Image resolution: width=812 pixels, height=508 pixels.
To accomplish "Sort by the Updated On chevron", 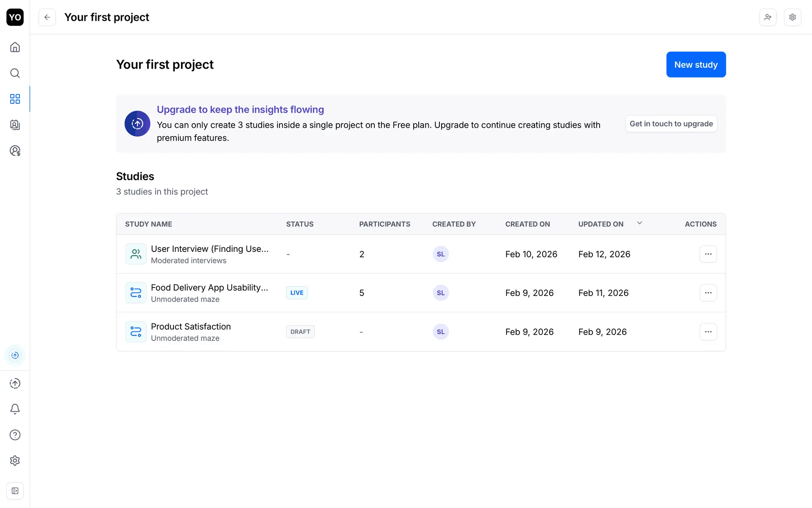I will click(x=639, y=223).
